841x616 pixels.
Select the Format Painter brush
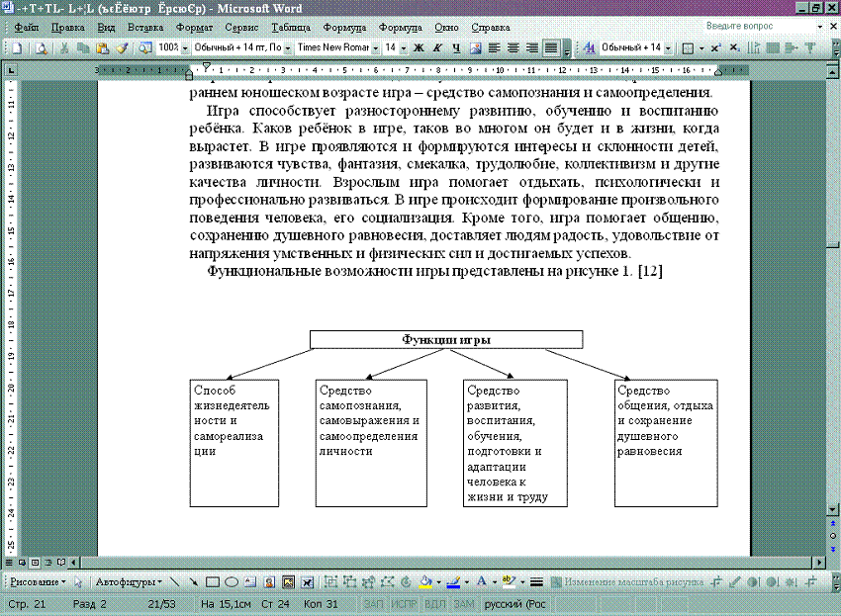[123, 47]
